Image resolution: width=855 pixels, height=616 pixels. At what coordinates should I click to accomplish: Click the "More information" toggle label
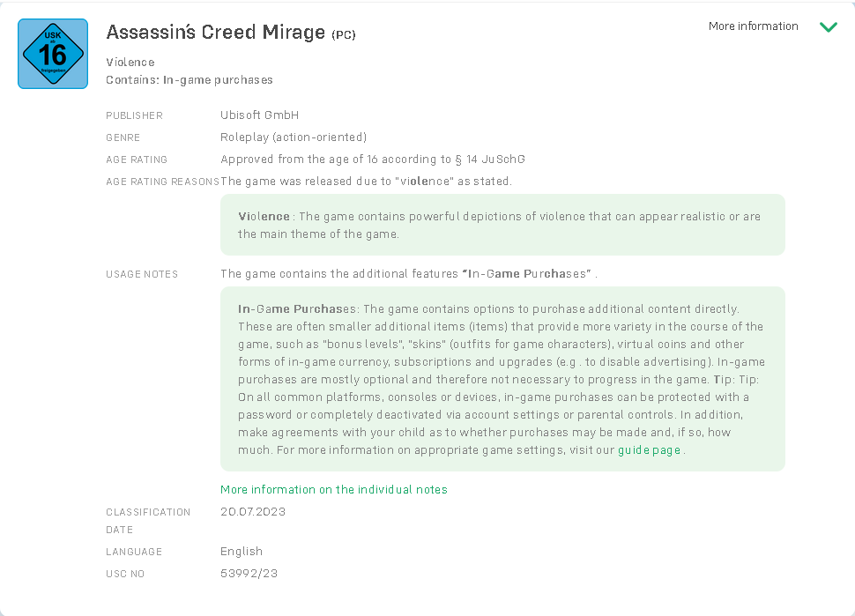tap(753, 26)
